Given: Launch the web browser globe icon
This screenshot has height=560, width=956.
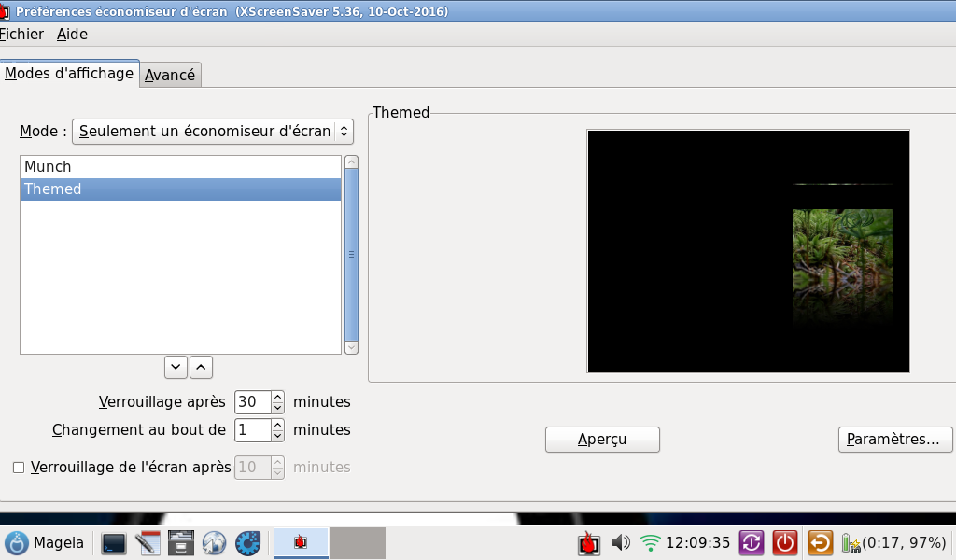Looking at the screenshot, I should pos(214,543).
